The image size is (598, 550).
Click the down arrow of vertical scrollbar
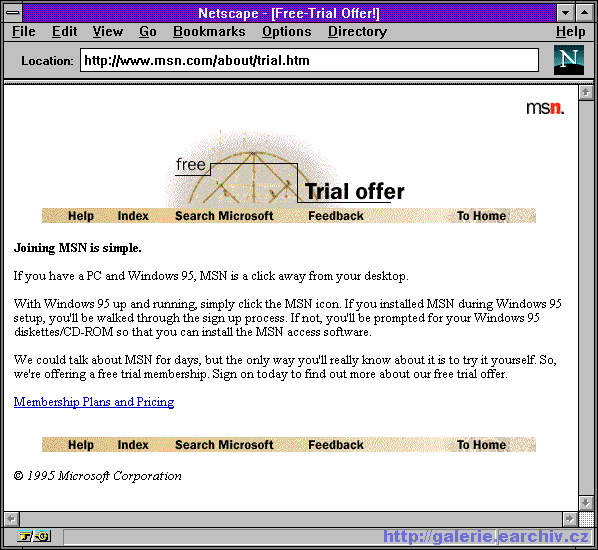(586, 503)
